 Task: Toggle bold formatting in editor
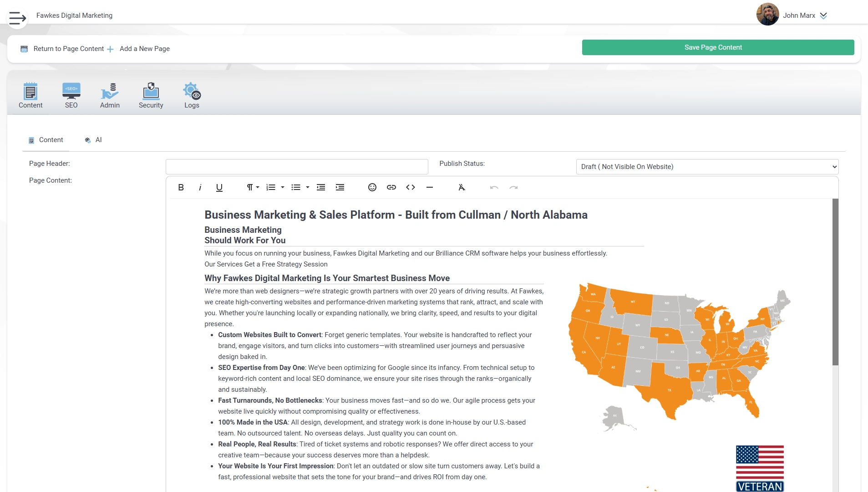[181, 187]
